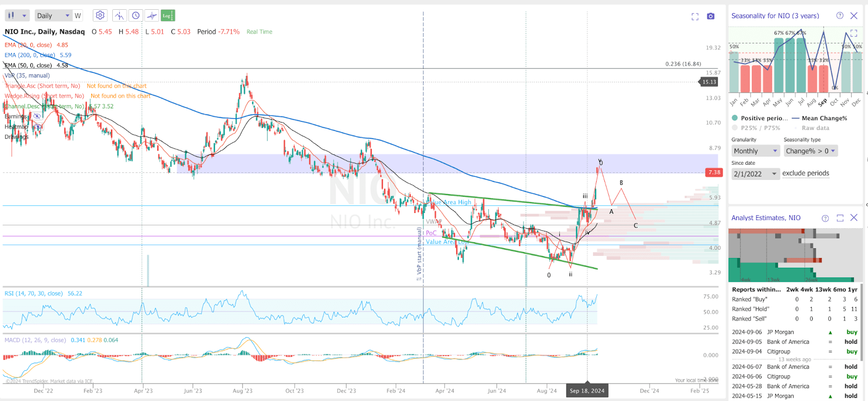Click the Ranked "Sell" row label
Viewport: 868px width, 401px height.
click(749, 319)
